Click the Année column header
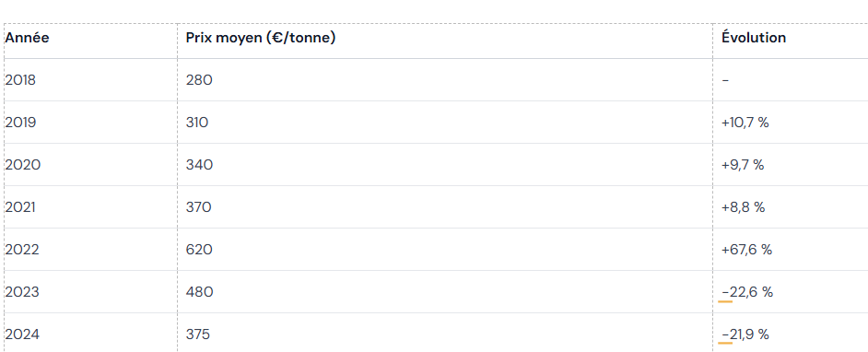The width and height of the screenshot is (868, 352). tap(27, 38)
